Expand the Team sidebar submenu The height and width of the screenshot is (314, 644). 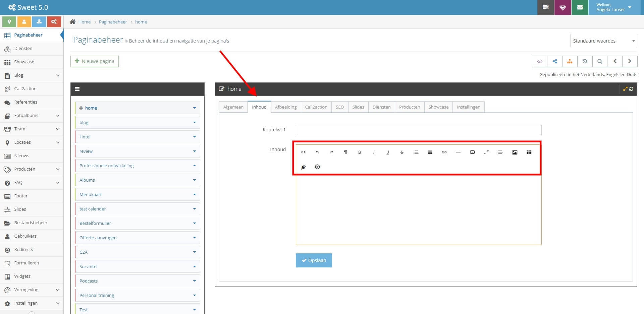[x=58, y=129]
